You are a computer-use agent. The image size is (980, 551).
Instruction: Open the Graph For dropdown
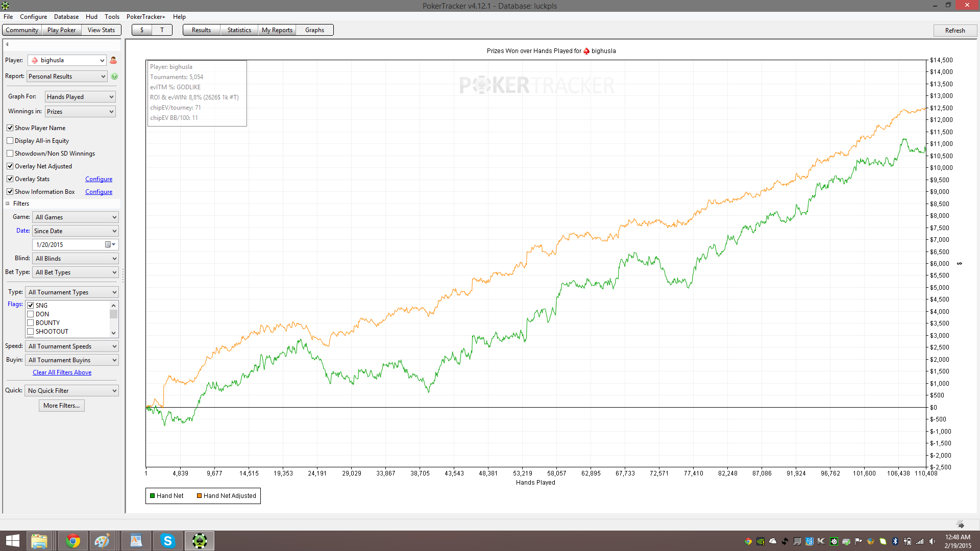coord(80,97)
